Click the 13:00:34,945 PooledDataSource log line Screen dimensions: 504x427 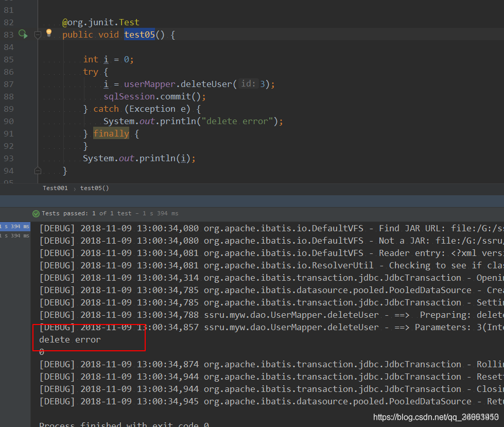(271, 402)
